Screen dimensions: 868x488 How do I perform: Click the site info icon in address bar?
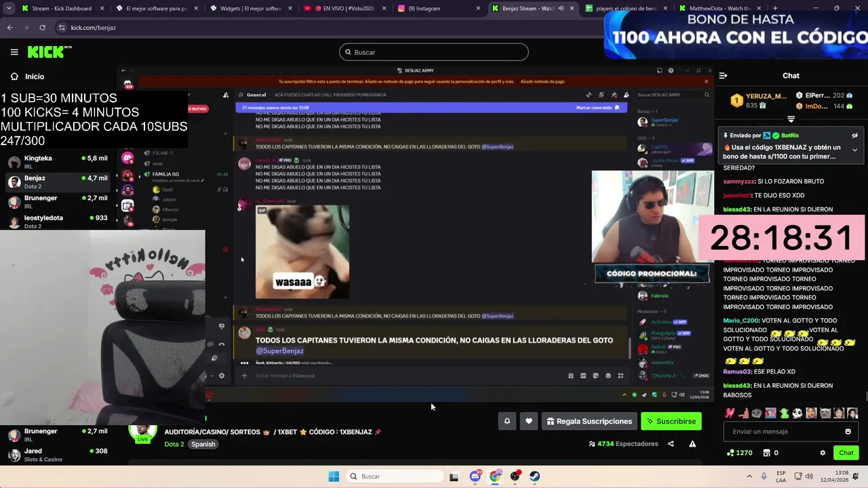tap(62, 28)
